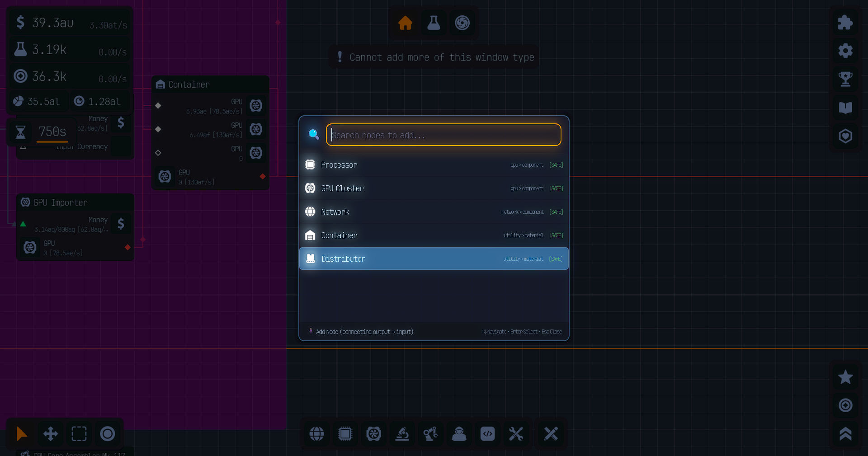Click the Search nodes to add field

pyautogui.click(x=443, y=135)
